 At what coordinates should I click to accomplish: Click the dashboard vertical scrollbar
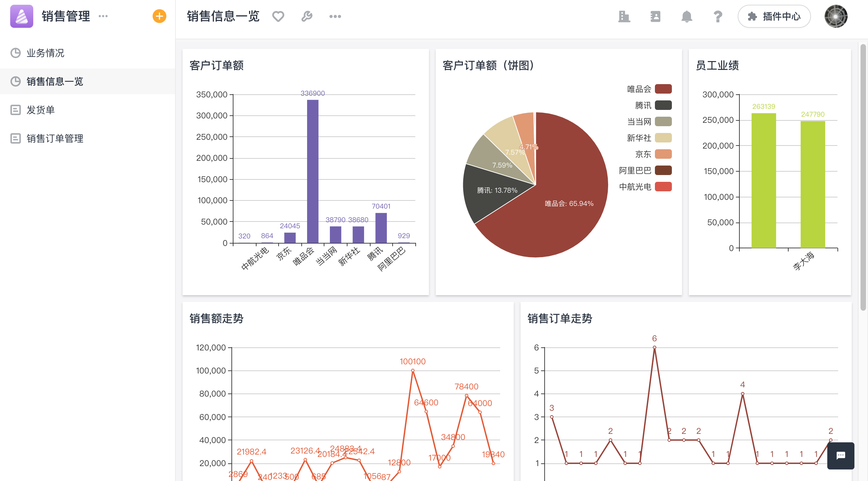pos(863,177)
